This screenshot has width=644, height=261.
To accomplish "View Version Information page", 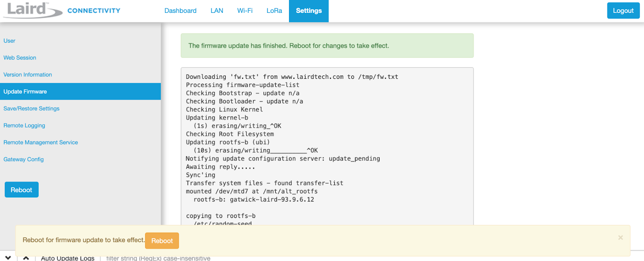I will click(x=28, y=74).
